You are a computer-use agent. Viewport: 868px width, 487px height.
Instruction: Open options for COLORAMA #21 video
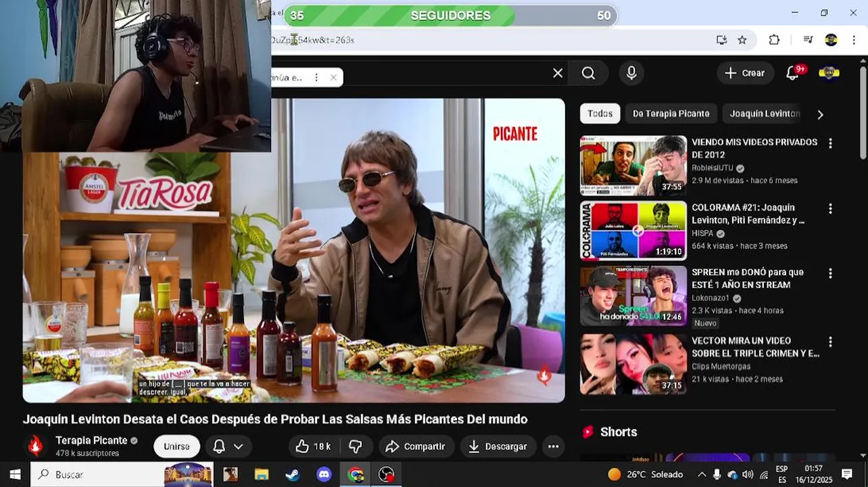[830, 209]
